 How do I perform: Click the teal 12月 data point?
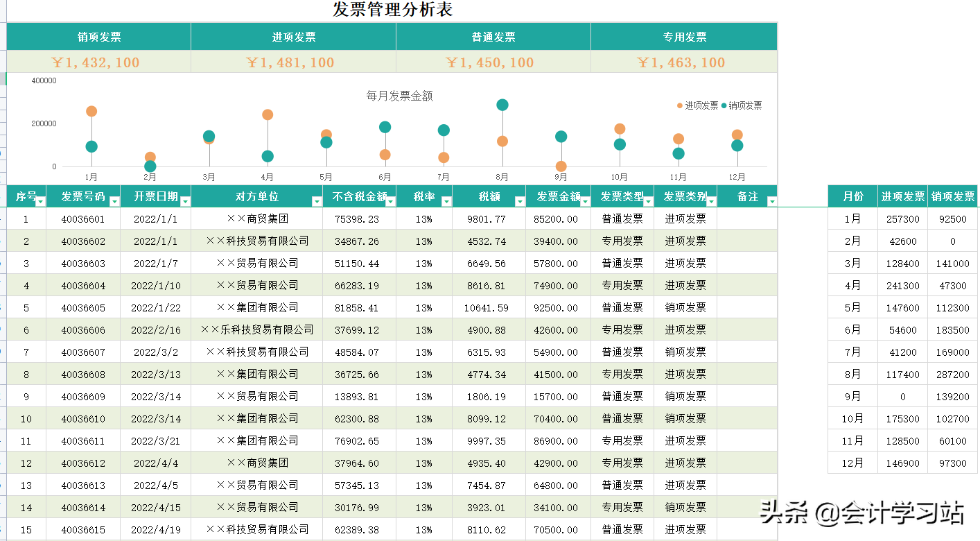pos(737,146)
